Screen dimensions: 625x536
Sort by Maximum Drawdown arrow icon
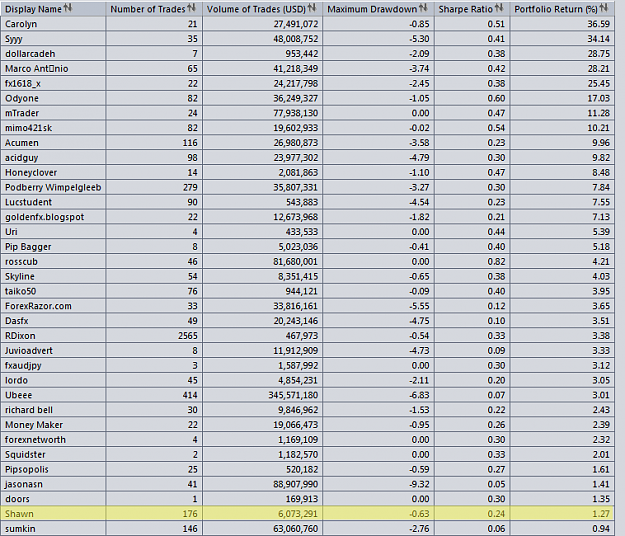click(423, 8)
